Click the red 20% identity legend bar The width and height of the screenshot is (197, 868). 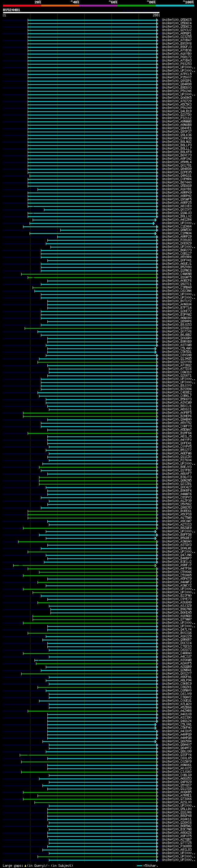(22, 6)
